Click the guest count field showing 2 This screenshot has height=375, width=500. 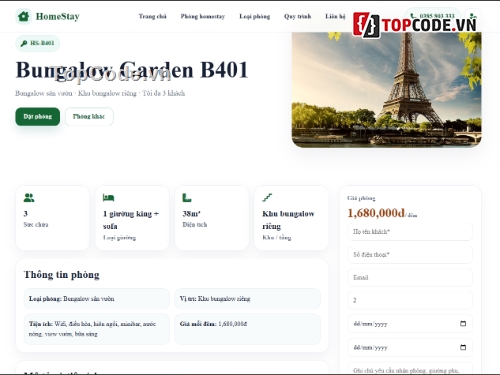pos(410,300)
